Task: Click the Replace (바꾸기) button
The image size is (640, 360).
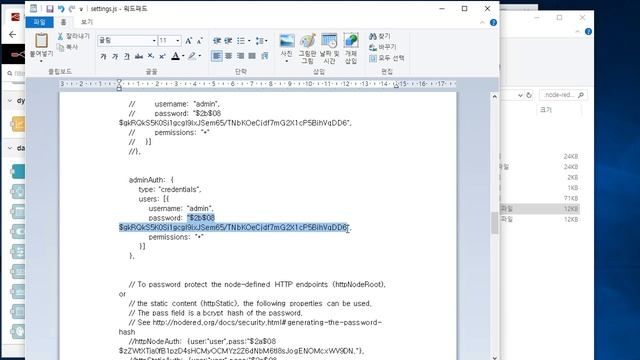Action: tap(382, 47)
